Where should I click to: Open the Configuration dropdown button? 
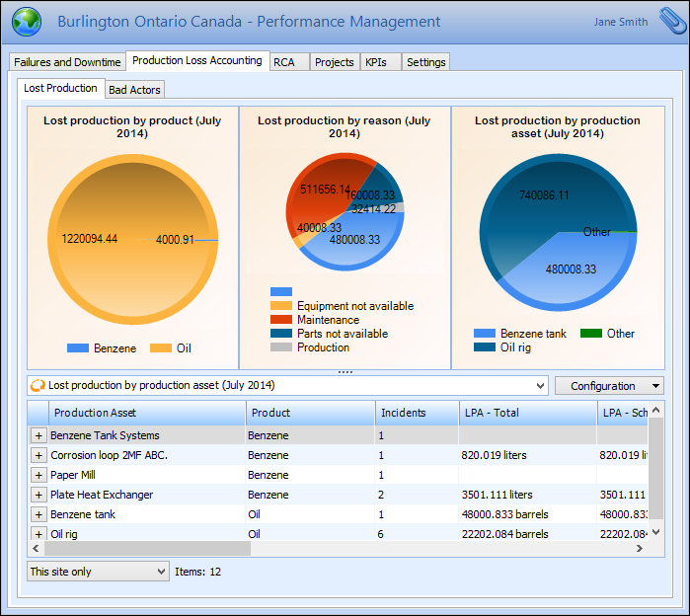click(609, 386)
